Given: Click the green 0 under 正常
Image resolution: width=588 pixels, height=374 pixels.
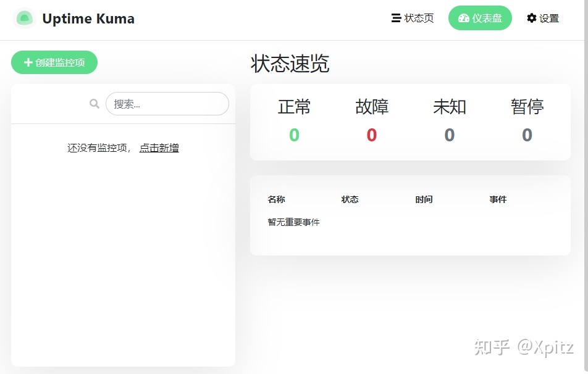Looking at the screenshot, I should [x=294, y=135].
